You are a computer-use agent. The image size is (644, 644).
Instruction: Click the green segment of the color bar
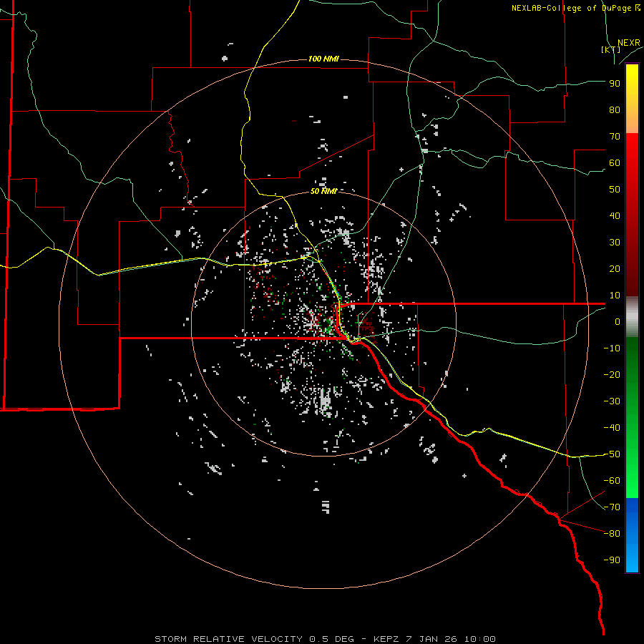click(x=632, y=417)
